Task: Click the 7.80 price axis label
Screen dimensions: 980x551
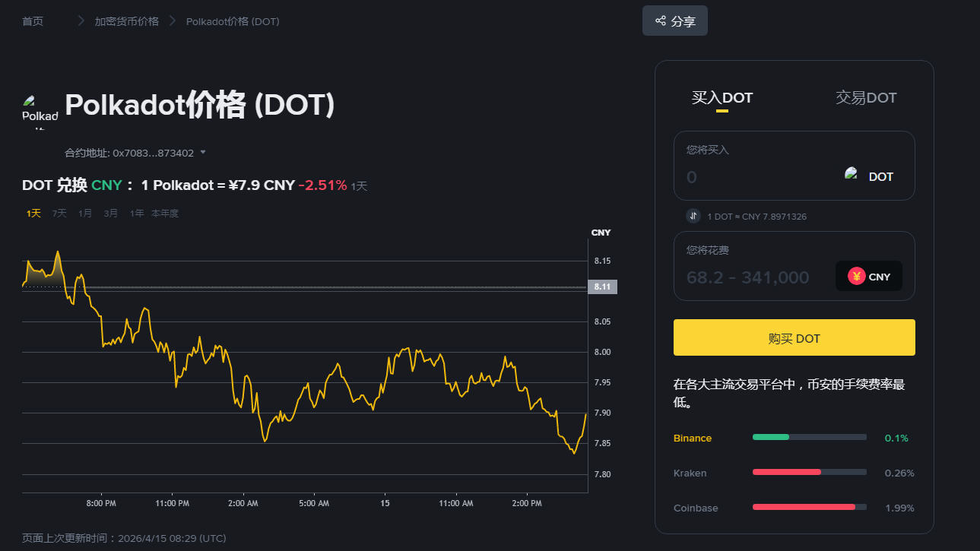Action: [602, 474]
